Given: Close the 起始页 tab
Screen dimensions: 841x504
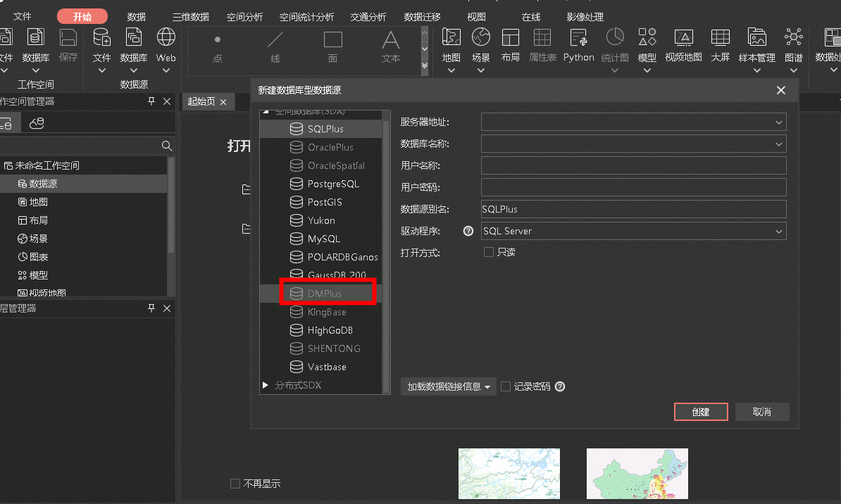Looking at the screenshot, I should pos(223,102).
